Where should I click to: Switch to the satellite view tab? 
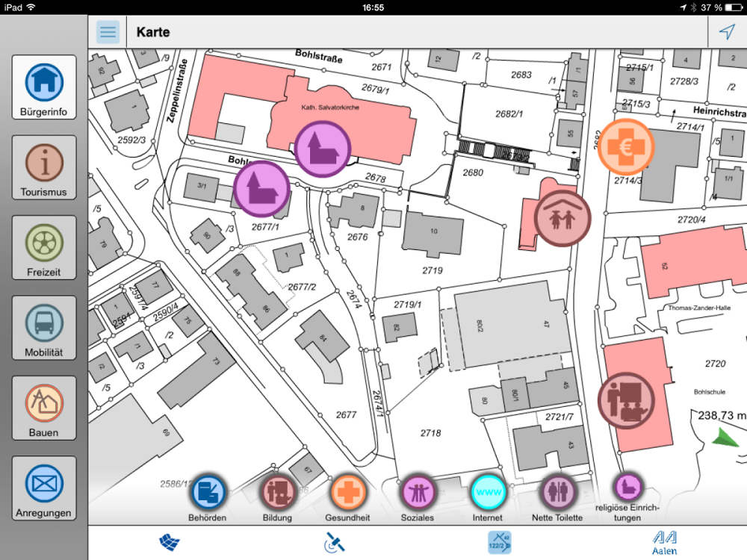[x=334, y=543]
